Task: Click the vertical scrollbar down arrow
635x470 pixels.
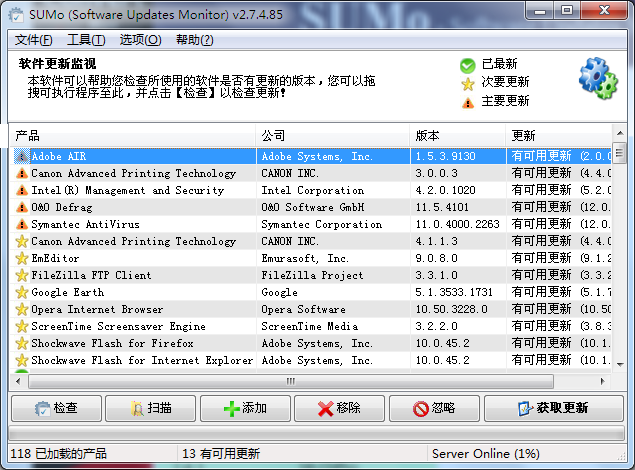Action: coord(620,364)
